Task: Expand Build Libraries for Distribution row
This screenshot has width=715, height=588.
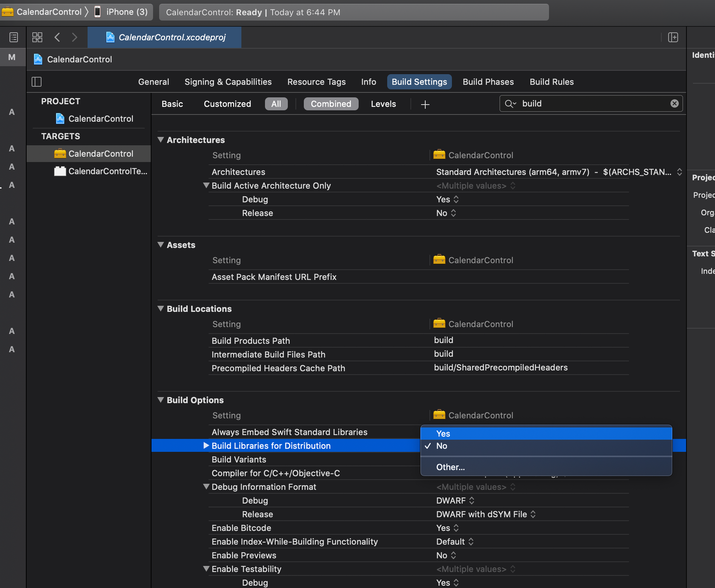Action: click(206, 446)
